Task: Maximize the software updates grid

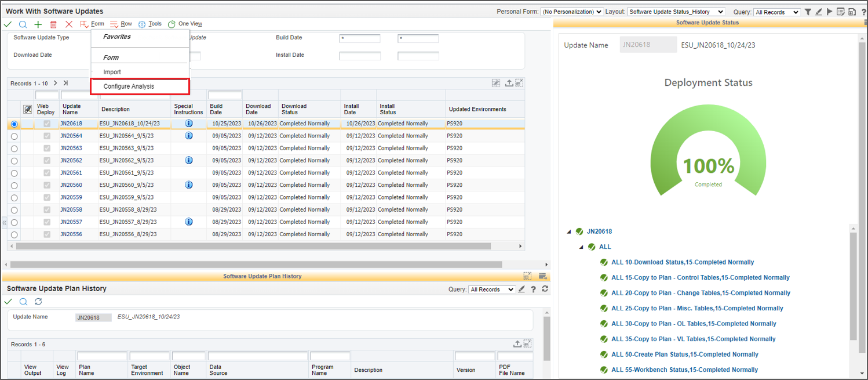Action: click(x=519, y=83)
